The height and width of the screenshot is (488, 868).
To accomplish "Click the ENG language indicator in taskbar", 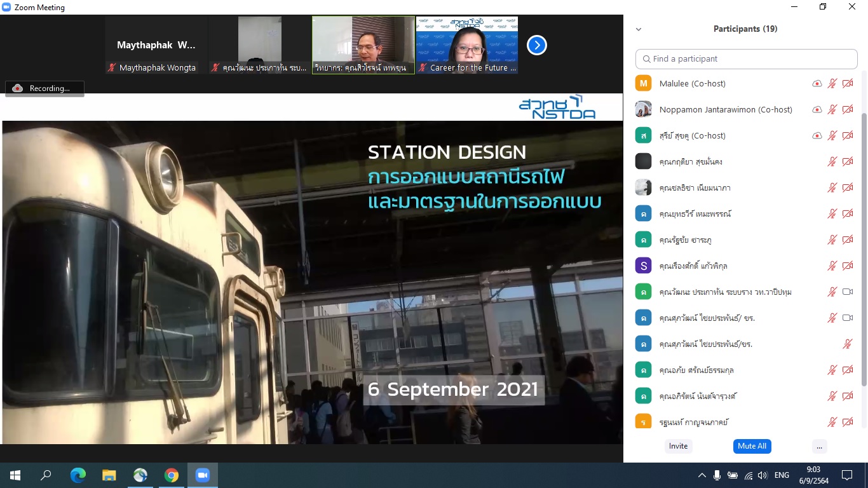I will click(782, 475).
